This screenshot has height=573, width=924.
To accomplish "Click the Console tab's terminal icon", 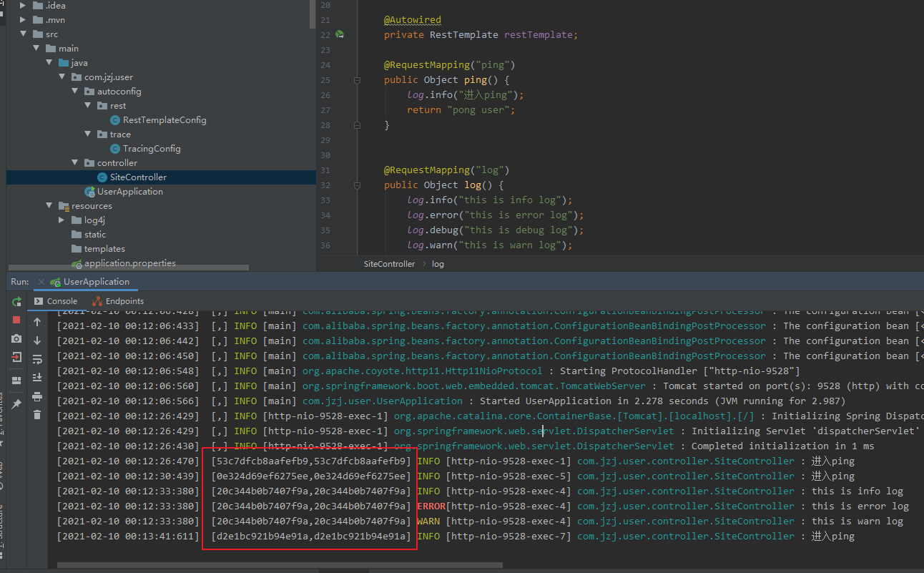I will tap(39, 301).
